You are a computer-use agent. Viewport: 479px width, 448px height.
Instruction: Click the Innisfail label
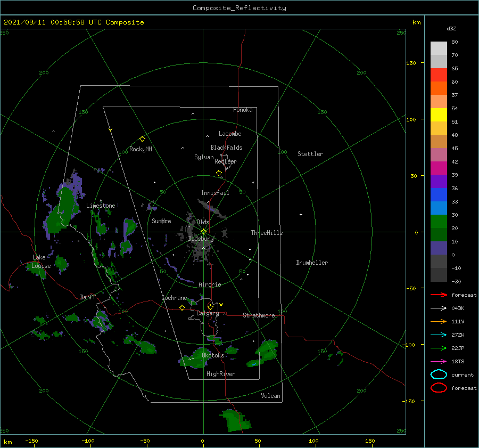[x=215, y=193]
